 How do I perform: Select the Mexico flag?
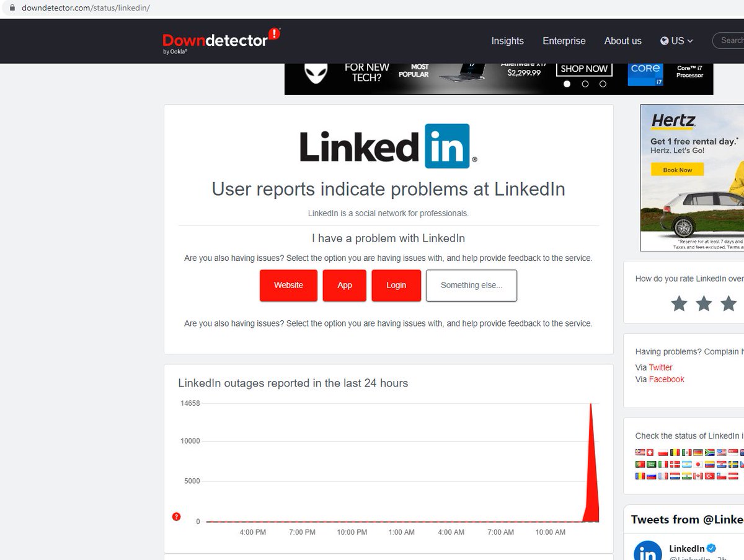(687, 452)
